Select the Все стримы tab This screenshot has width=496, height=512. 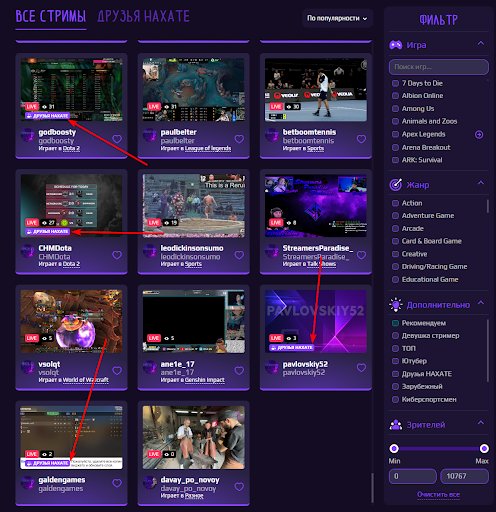51,16
